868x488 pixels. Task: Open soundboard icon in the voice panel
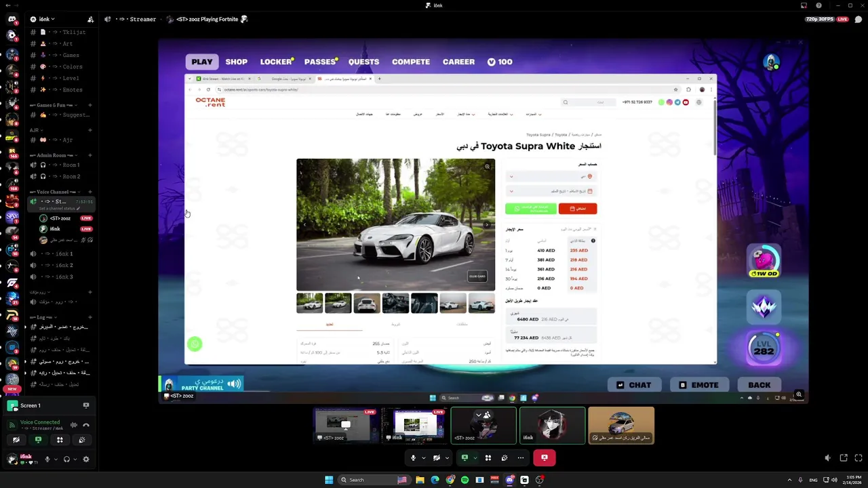pos(82,440)
